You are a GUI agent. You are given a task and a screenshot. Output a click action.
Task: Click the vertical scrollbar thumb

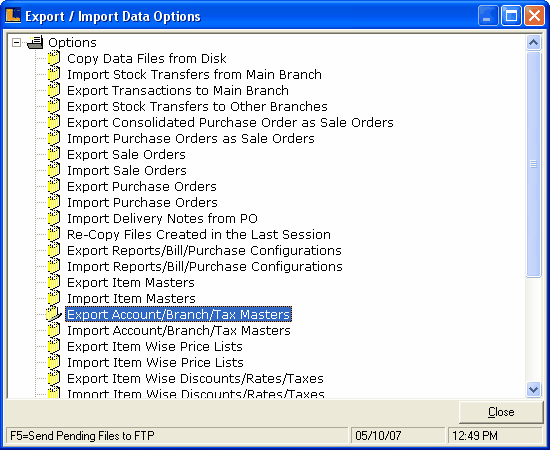[x=534, y=164]
